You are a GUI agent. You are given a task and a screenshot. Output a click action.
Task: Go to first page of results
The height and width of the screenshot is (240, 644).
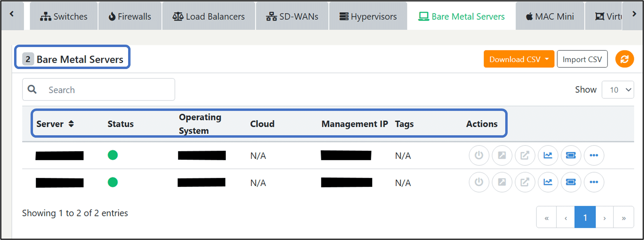[546, 217]
